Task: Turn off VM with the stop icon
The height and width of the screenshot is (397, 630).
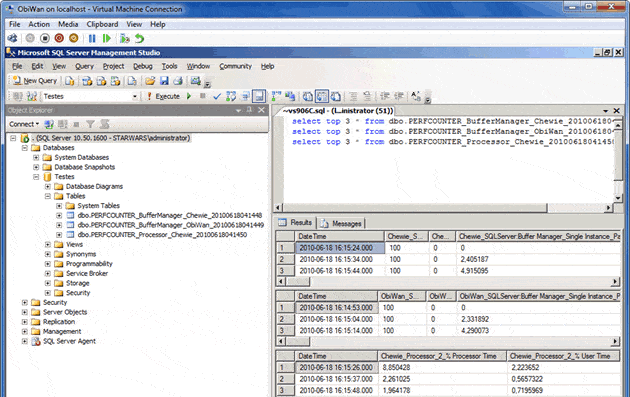Action: click(x=45, y=38)
